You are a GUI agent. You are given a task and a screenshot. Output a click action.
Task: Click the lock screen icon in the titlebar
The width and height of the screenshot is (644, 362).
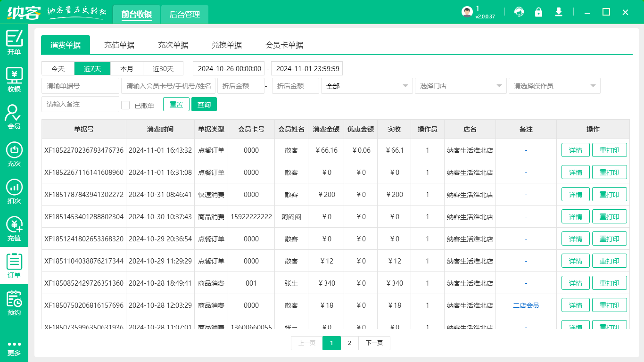(539, 12)
